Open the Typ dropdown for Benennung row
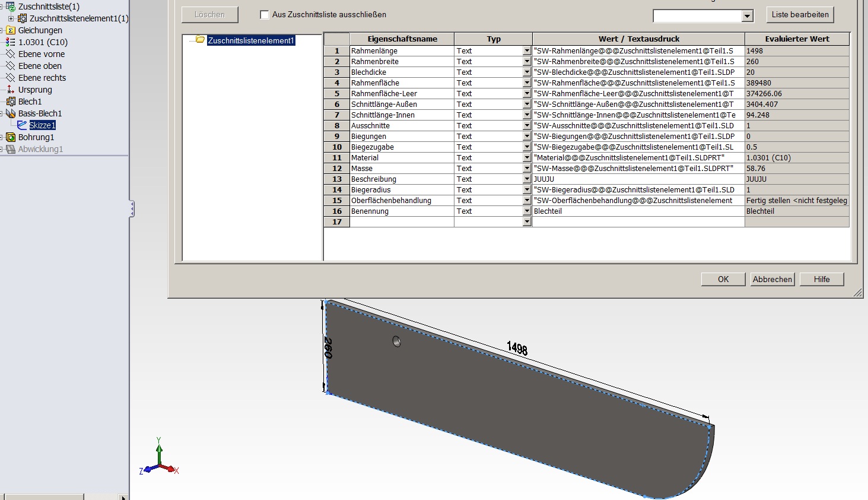 point(527,211)
